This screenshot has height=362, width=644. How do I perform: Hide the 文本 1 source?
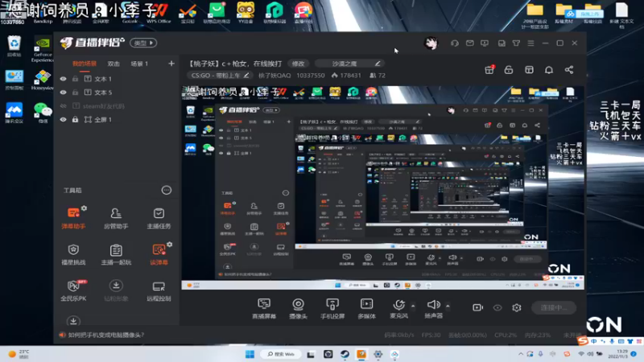coord(64,79)
